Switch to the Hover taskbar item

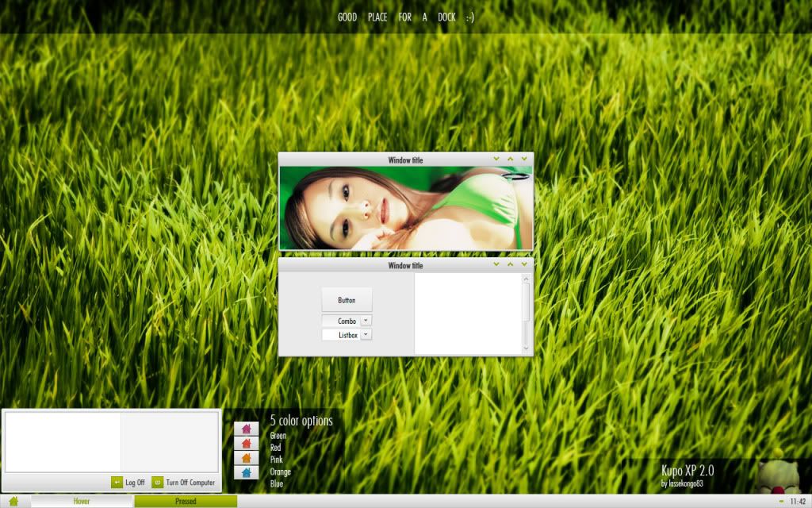(82, 501)
